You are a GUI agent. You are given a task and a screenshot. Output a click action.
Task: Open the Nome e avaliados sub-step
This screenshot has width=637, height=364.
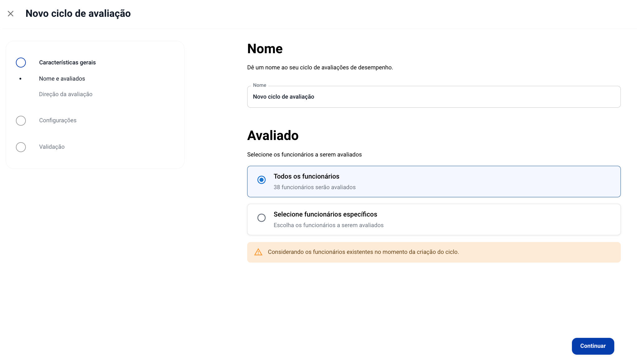click(x=62, y=79)
